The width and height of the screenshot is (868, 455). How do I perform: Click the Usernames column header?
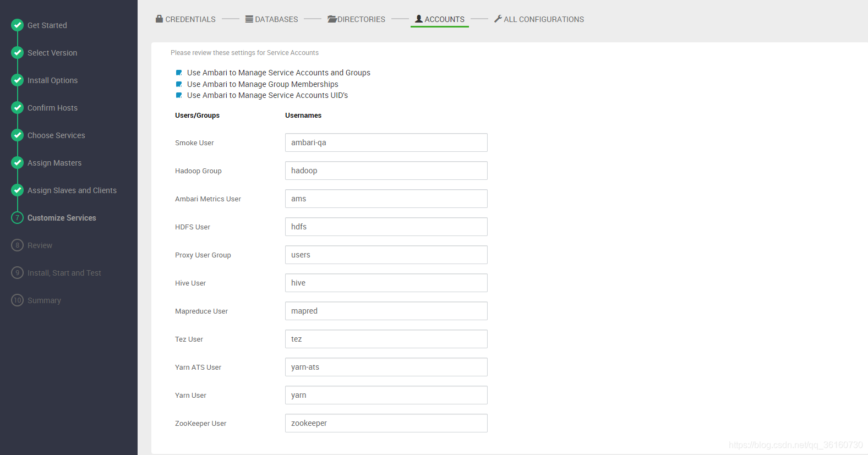coord(303,116)
